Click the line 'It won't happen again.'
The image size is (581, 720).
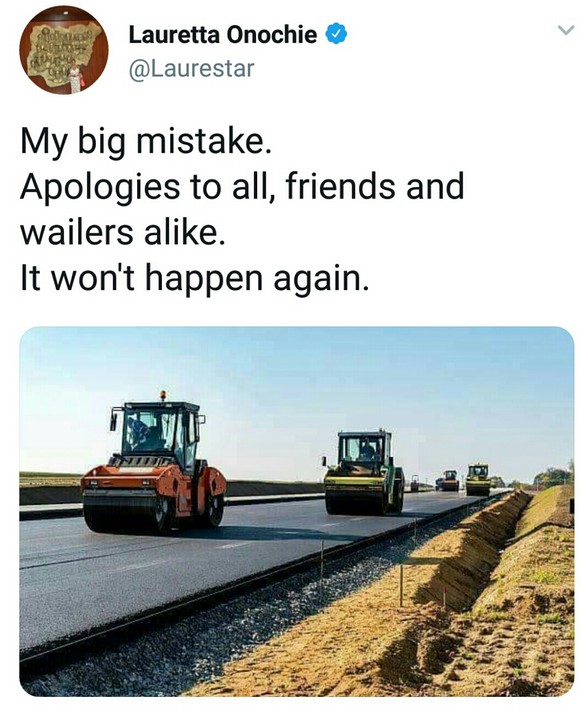[194, 278]
